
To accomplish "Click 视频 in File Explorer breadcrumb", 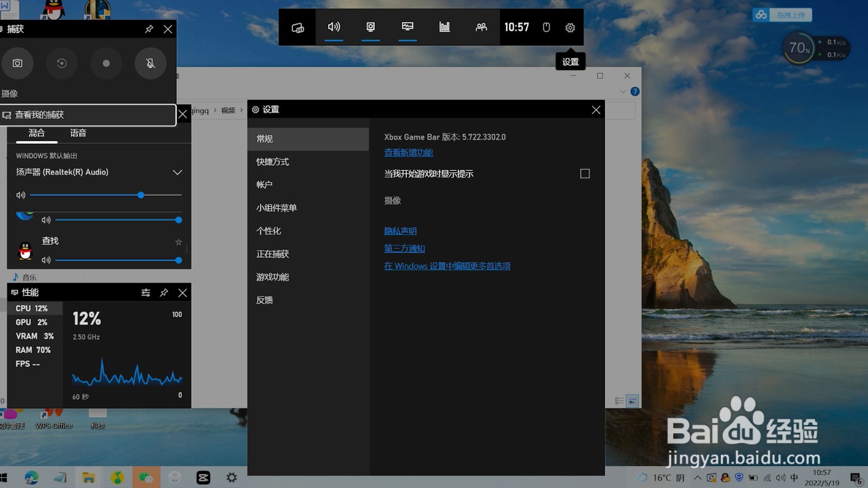I will (x=228, y=111).
